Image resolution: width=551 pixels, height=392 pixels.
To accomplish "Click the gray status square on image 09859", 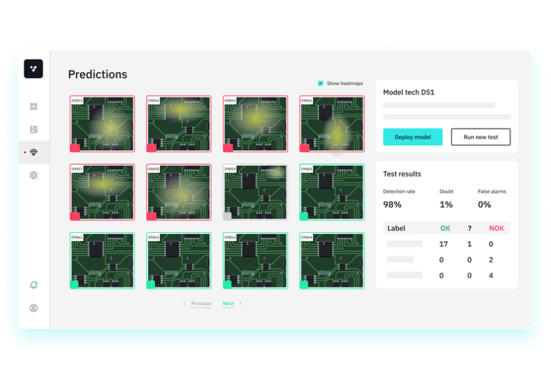I will (227, 216).
